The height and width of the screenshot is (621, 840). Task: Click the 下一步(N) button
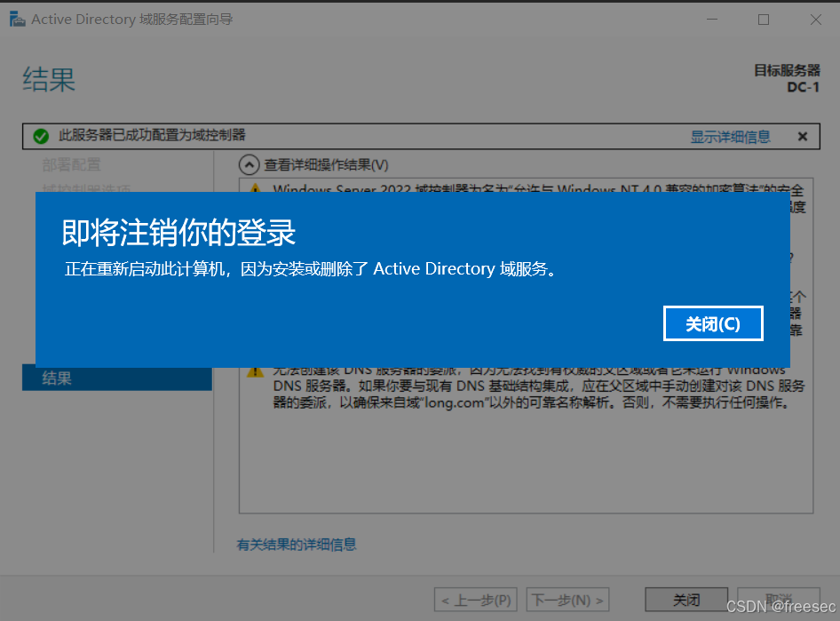pyautogui.click(x=568, y=600)
